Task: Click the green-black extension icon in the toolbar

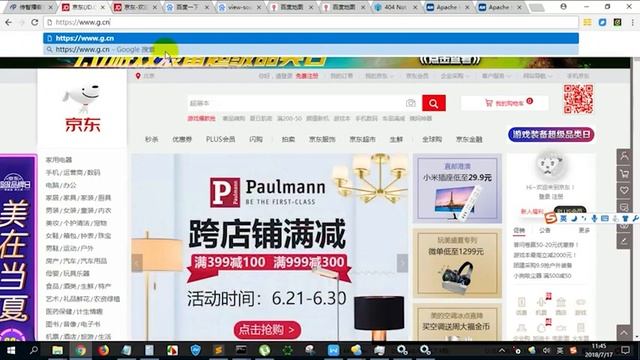Action: (617, 22)
